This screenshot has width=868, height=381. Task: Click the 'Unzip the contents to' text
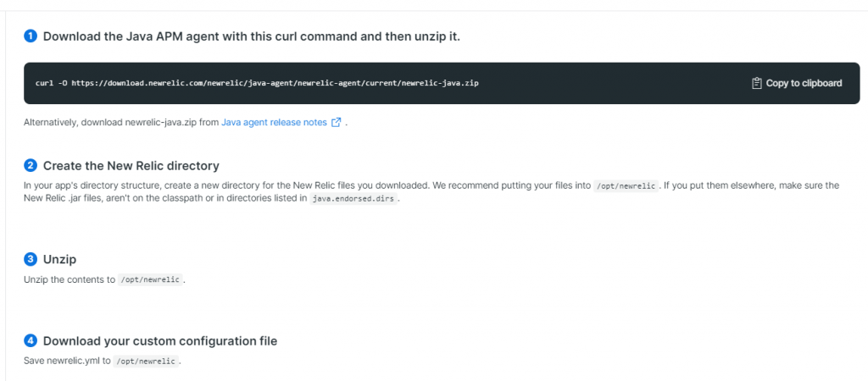pyautogui.click(x=70, y=279)
